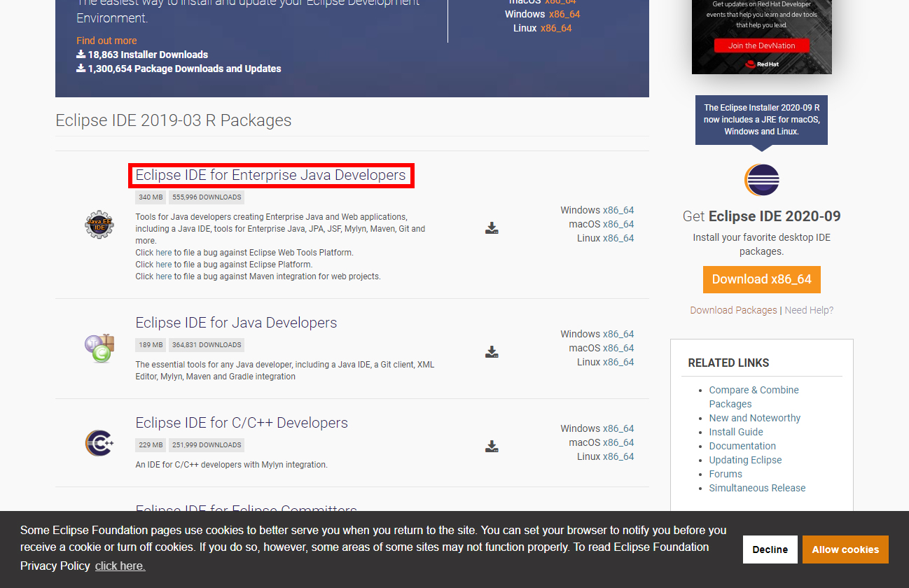Click 'here' link for Eclipse Platform bug
The image size is (909, 588).
pos(163,265)
